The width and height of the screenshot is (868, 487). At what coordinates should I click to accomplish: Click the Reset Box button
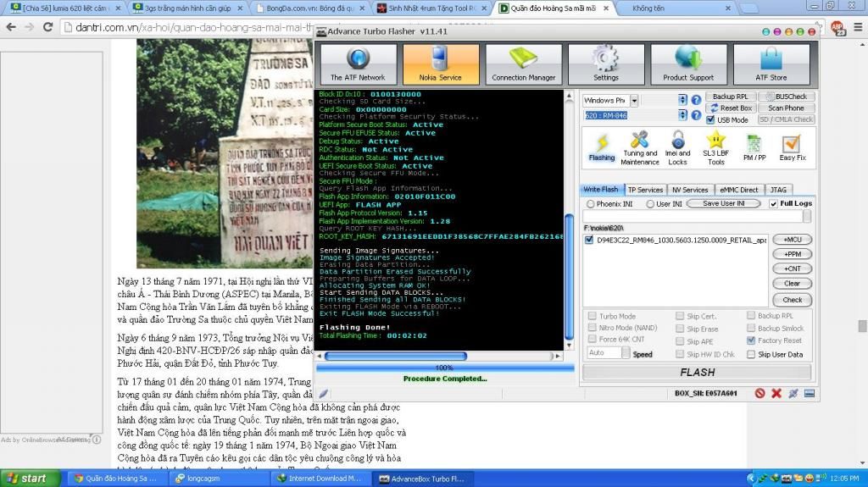click(x=731, y=108)
